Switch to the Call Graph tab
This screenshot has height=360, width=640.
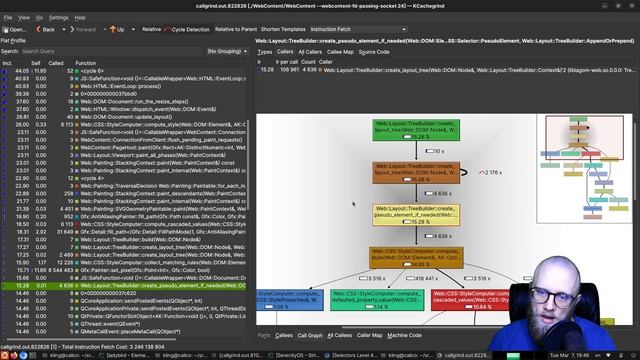[310, 336]
